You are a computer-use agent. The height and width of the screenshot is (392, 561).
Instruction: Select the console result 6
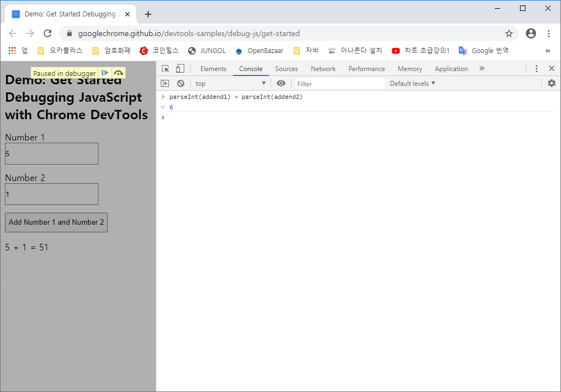pos(171,107)
